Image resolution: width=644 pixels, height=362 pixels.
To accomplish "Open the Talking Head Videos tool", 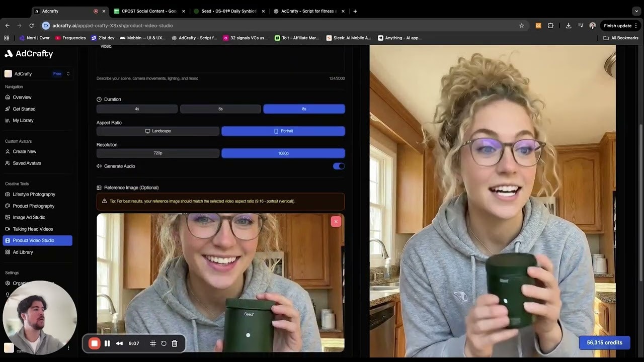I will click(34, 229).
